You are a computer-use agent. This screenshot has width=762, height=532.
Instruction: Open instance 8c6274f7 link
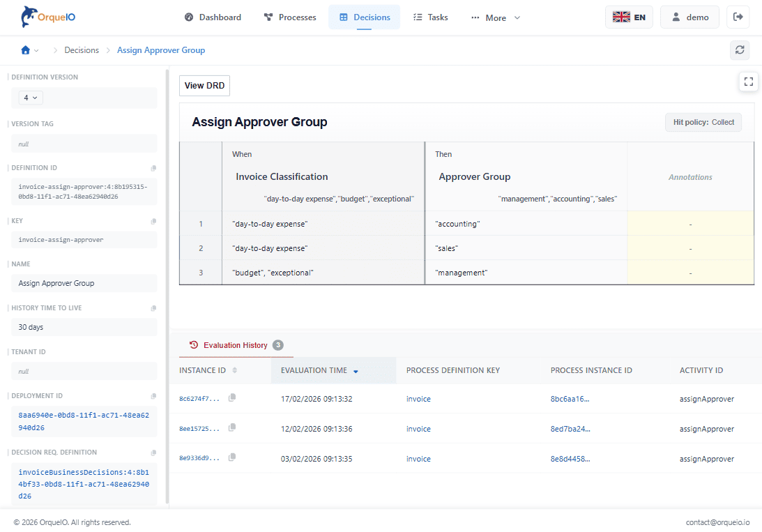point(199,399)
